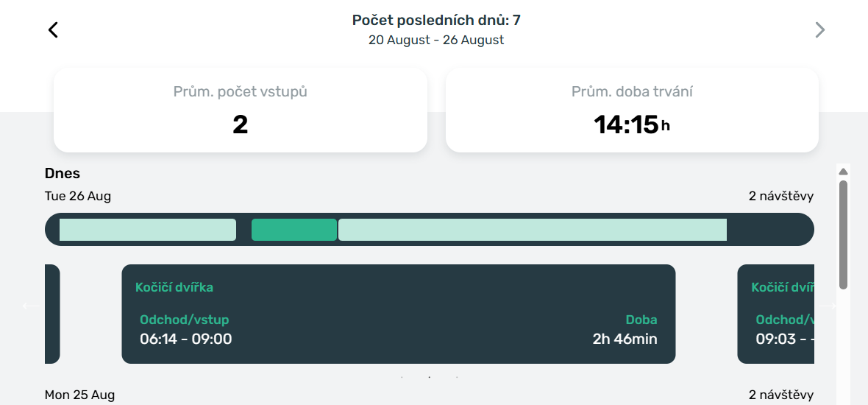The width and height of the screenshot is (868, 405).
Task: Open the partially visible 09:03 visit card
Action: pyautogui.click(x=775, y=314)
